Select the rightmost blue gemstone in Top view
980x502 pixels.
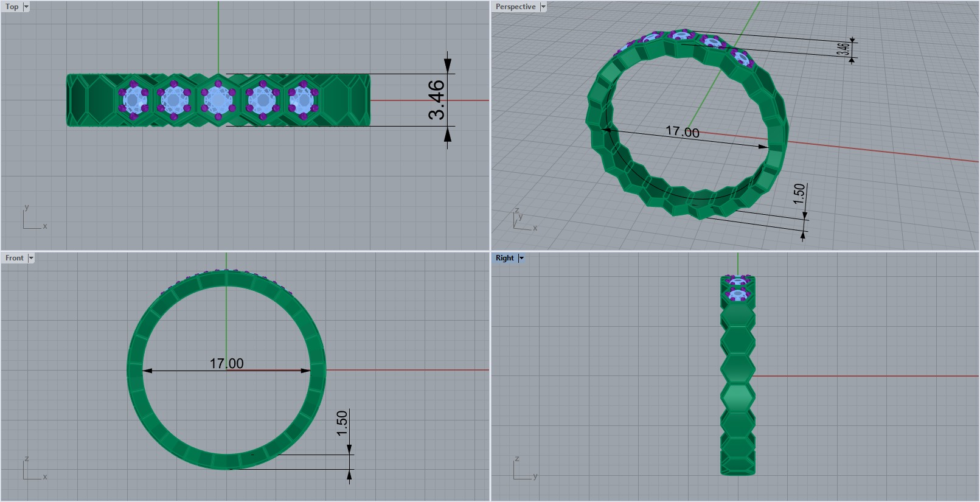coord(301,100)
